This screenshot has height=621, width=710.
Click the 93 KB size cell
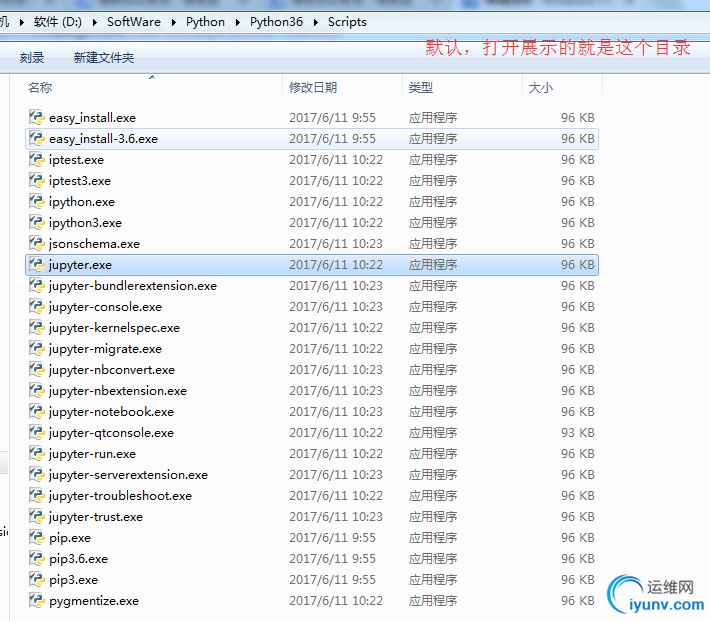(x=577, y=433)
